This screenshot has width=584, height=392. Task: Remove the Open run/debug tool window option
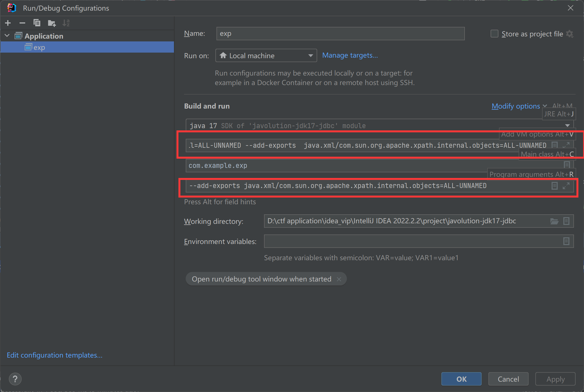339,279
